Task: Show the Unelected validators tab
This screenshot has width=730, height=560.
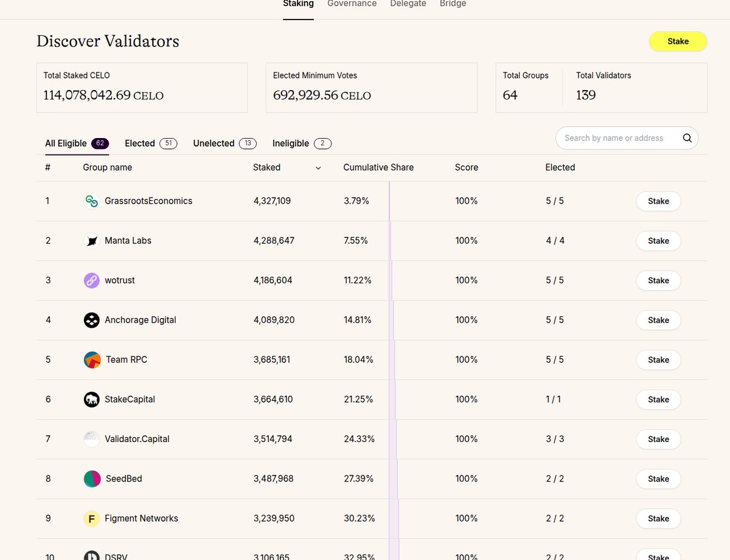Action: (224, 143)
